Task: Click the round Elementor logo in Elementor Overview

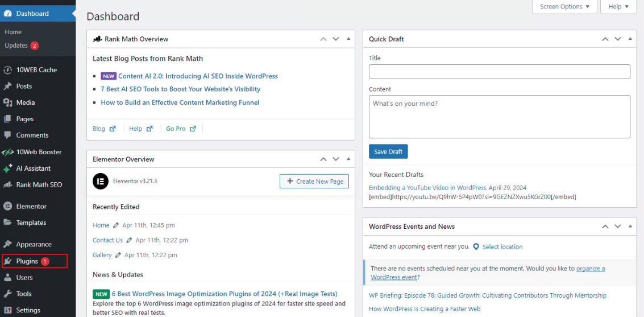Action: (x=100, y=182)
